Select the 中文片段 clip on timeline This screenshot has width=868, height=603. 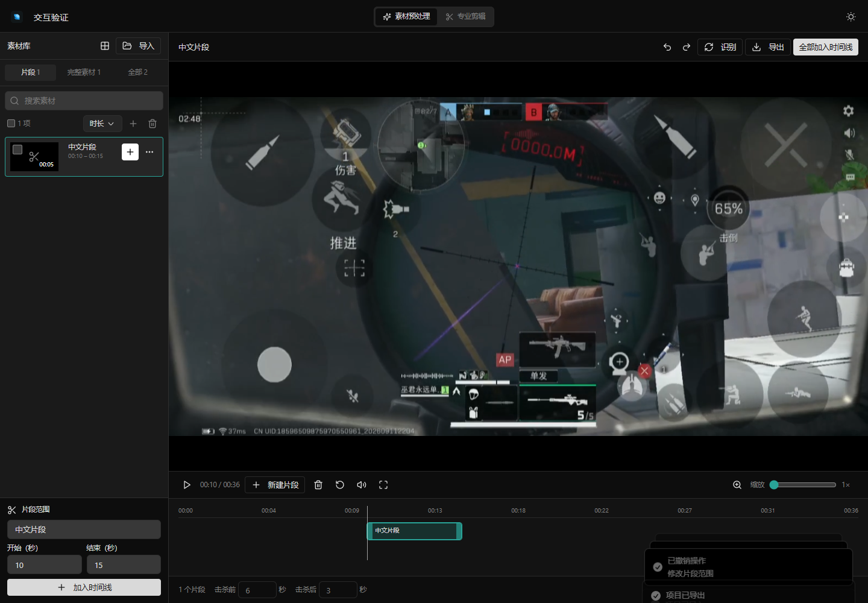[x=415, y=531]
